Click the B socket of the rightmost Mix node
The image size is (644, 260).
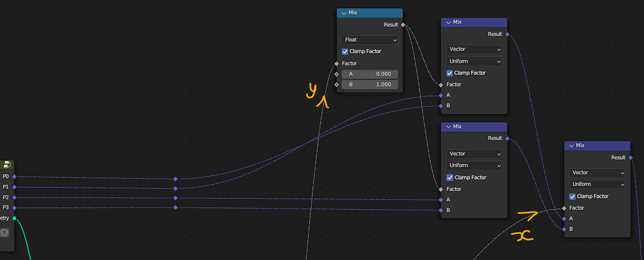564,229
